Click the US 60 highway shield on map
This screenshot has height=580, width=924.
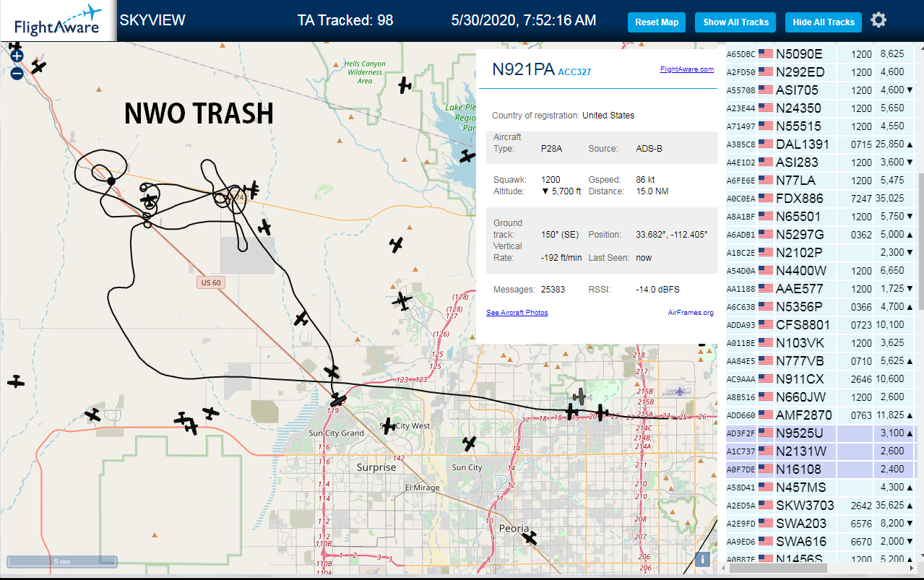pos(210,282)
